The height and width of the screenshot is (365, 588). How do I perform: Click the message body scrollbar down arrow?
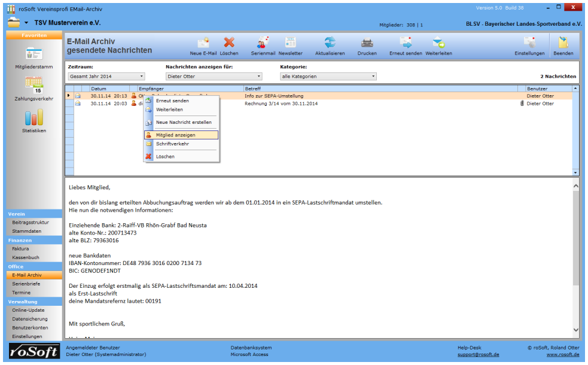576,330
